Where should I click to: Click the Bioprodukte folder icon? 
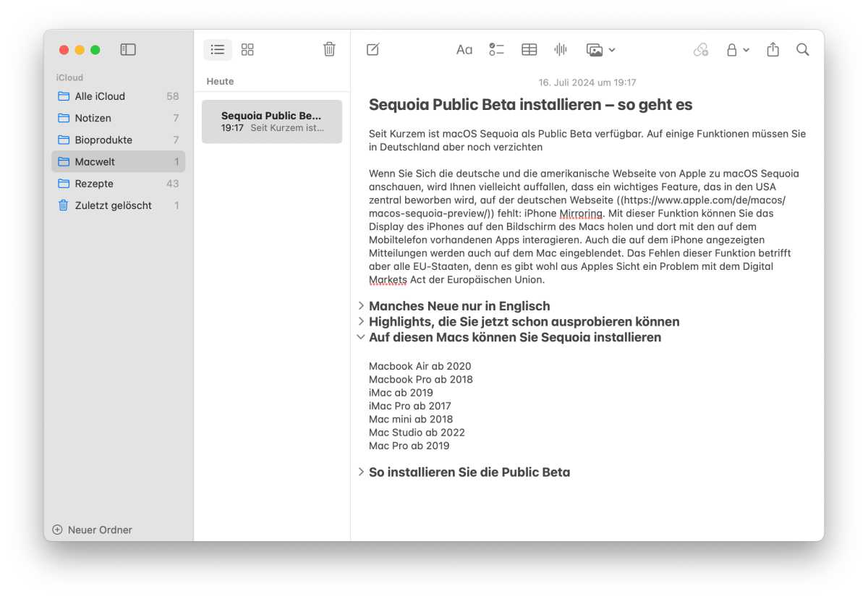63,140
